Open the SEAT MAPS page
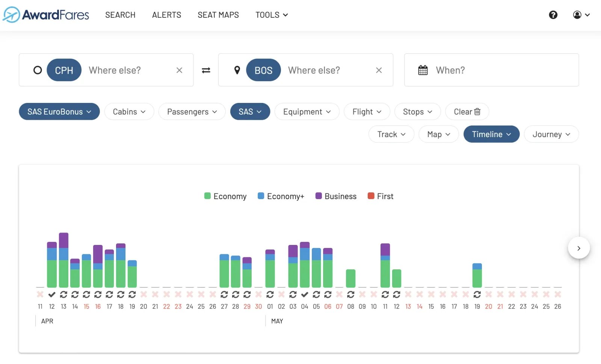The image size is (601, 364). point(218,15)
